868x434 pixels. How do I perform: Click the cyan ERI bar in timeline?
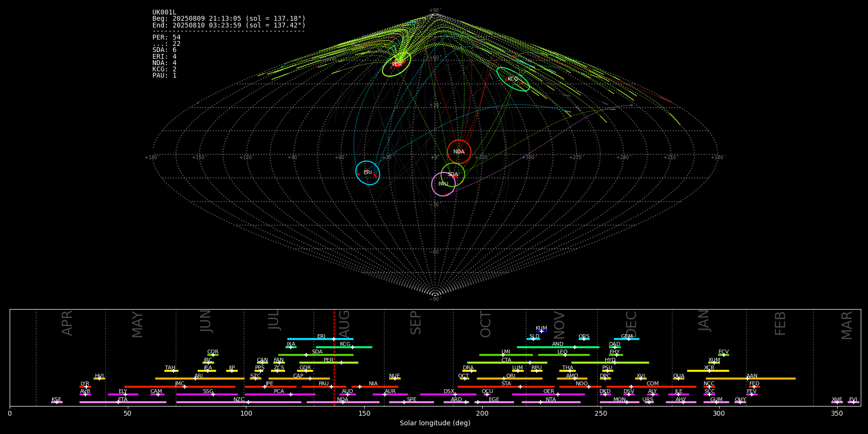320,339
